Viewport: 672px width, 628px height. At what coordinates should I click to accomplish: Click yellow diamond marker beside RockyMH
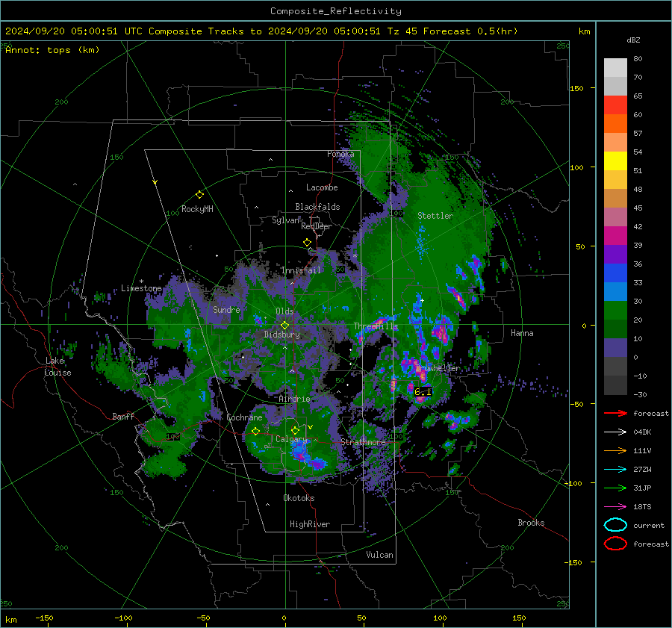(x=199, y=195)
